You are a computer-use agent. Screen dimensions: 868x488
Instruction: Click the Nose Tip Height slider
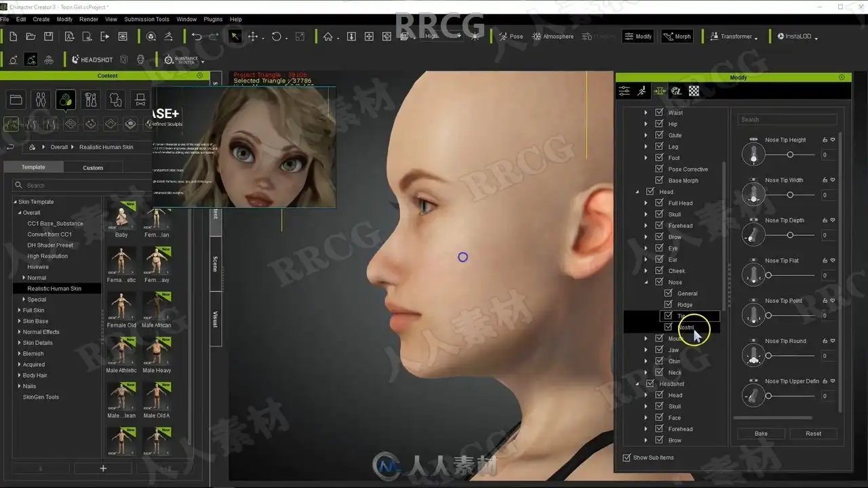(x=790, y=155)
